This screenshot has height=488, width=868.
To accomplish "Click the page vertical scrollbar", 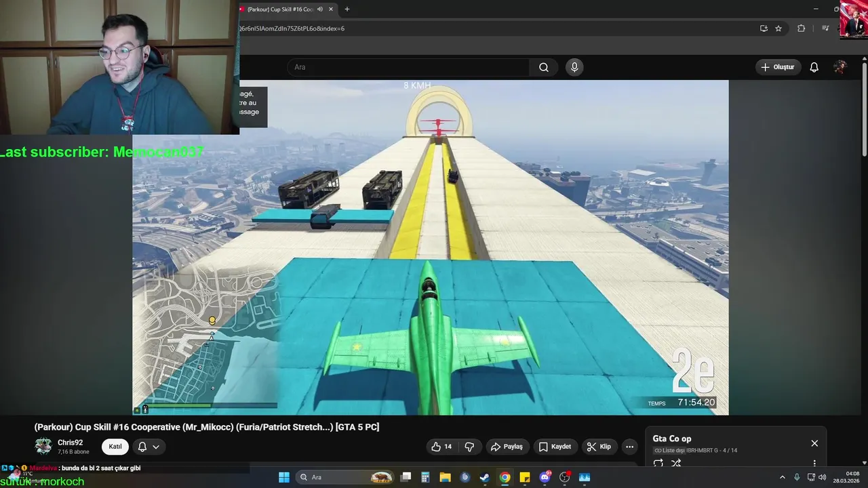I will pos(864,108).
